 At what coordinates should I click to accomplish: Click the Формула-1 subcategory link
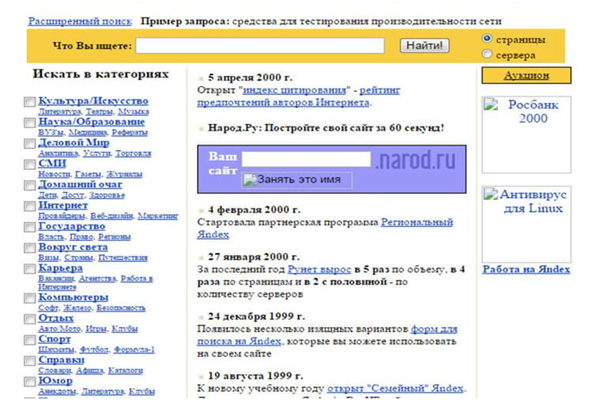pos(134,350)
